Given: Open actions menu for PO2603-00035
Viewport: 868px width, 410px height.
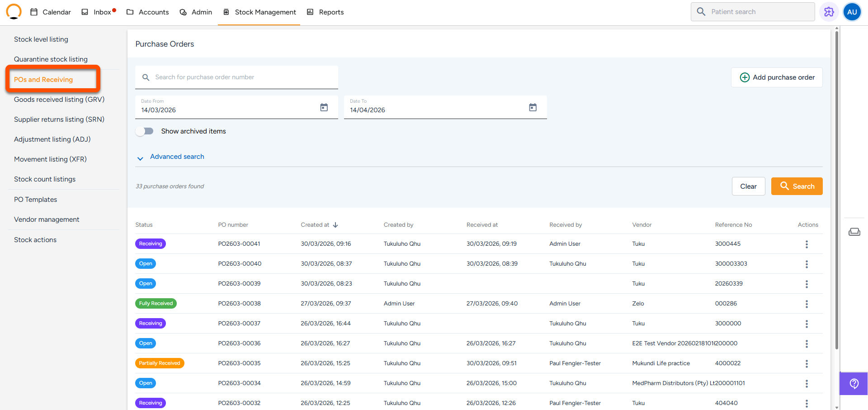Looking at the screenshot, I should coord(806,364).
